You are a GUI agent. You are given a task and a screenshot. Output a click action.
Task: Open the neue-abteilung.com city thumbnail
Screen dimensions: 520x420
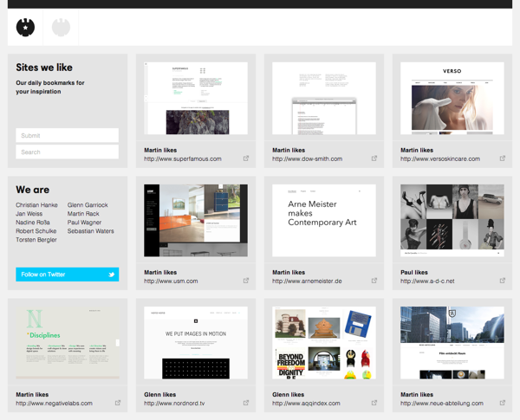[x=452, y=343]
